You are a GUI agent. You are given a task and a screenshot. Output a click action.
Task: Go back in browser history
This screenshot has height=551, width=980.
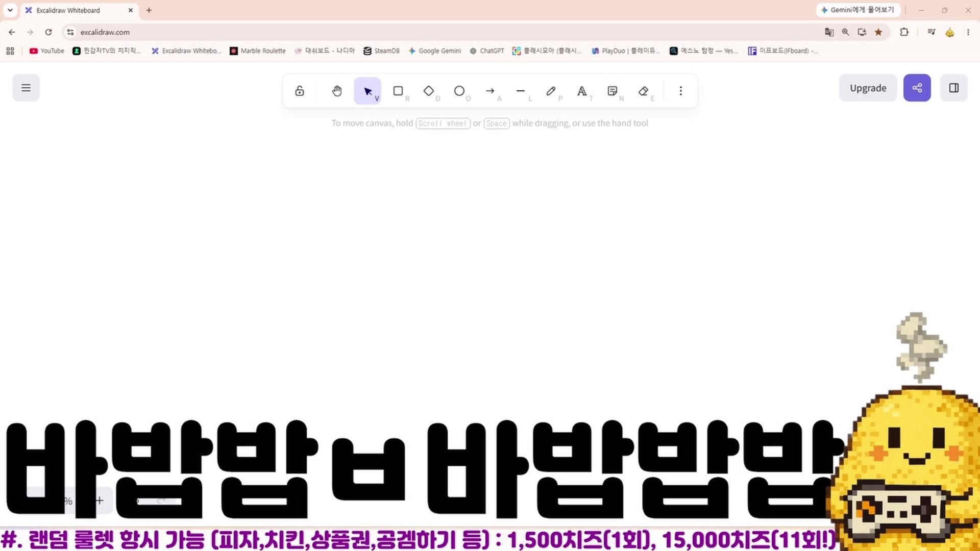(12, 32)
